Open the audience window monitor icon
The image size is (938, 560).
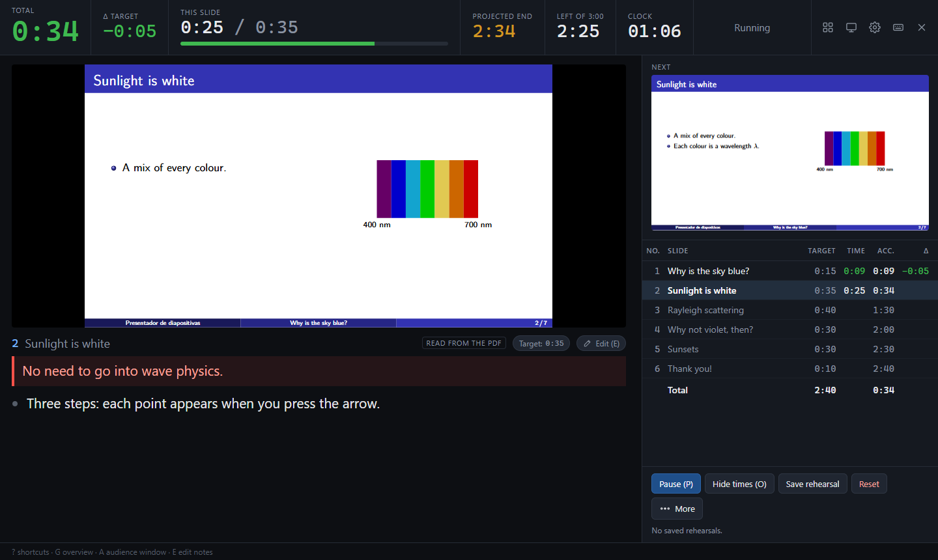click(x=851, y=27)
